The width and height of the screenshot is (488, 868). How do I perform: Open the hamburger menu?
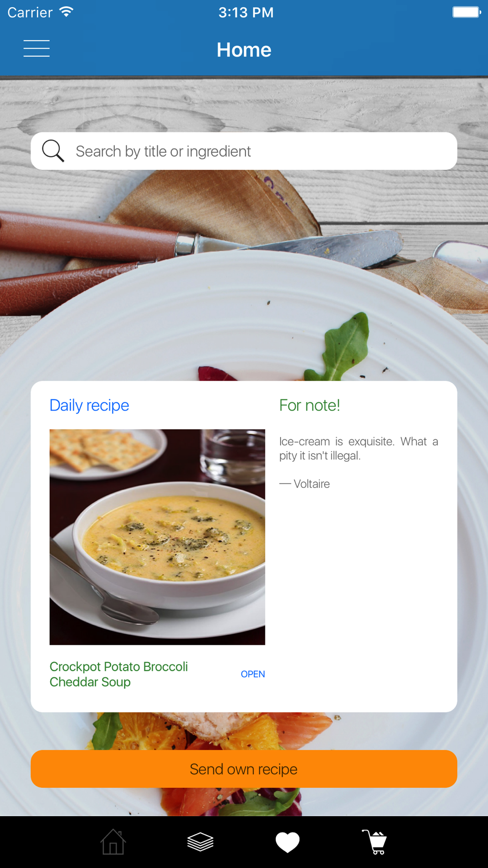[x=37, y=48]
